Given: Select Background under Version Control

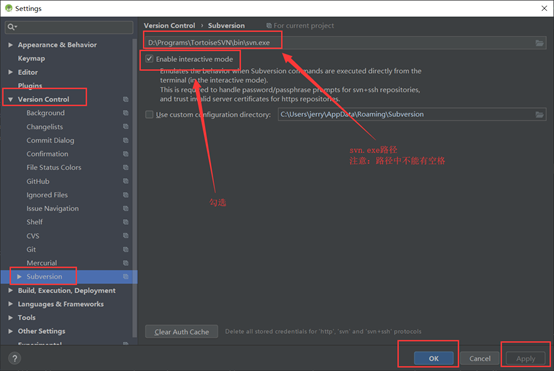Looking at the screenshot, I should tap(46, 113).
